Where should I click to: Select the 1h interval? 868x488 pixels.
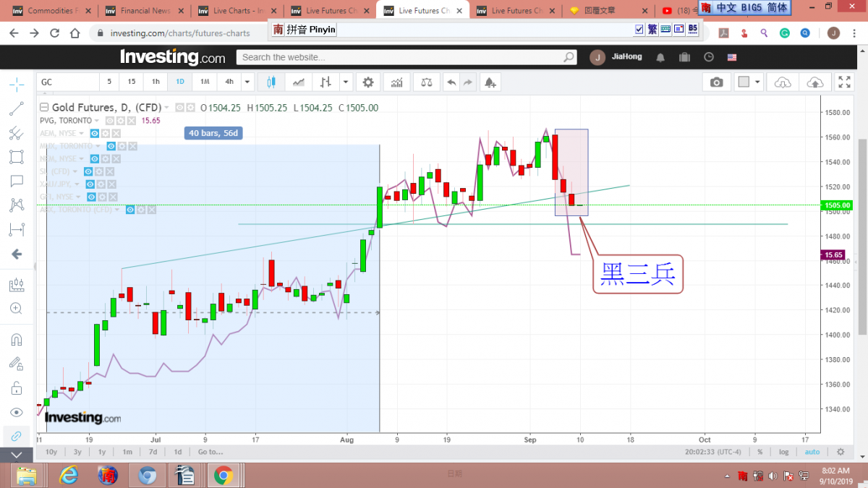(x=156, y=82)
